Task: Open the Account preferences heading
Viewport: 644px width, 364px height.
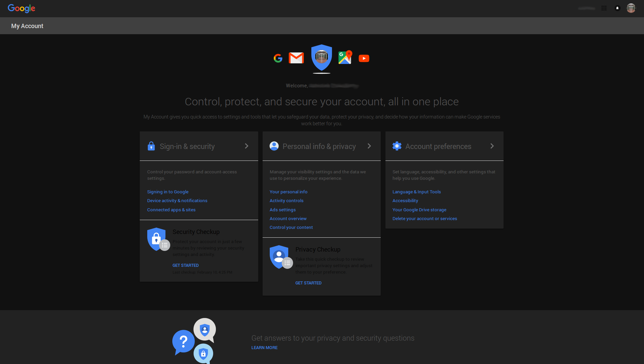Action: 438,146
